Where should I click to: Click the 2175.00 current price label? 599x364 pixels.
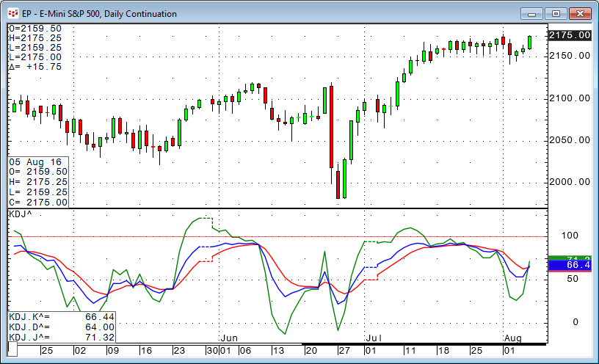570,35
